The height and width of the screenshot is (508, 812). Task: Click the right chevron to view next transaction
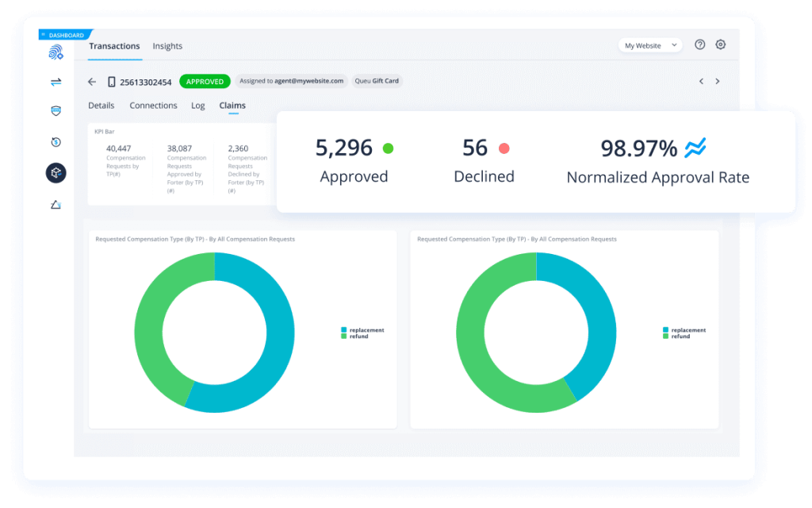point(718,81)
